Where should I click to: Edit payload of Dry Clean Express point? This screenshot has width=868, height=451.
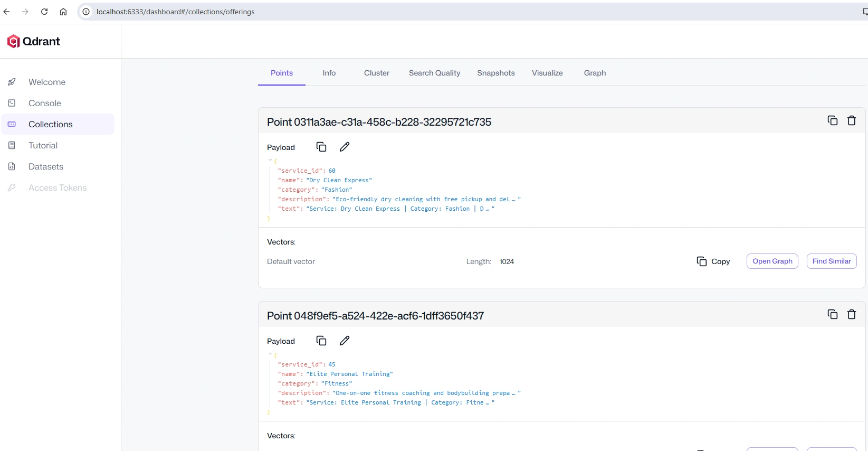coord(345,147)
